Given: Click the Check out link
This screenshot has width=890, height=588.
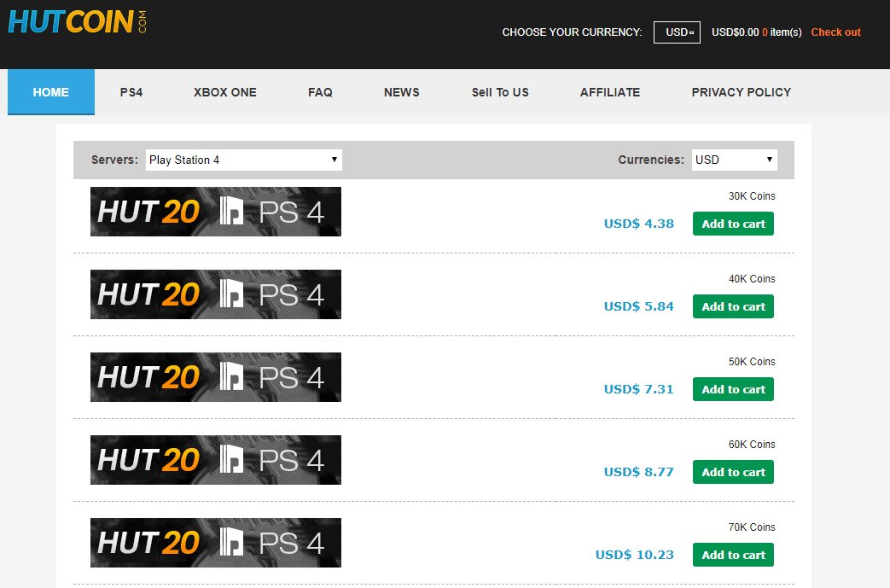Looking at the screenshot, I should coord(835,32).
